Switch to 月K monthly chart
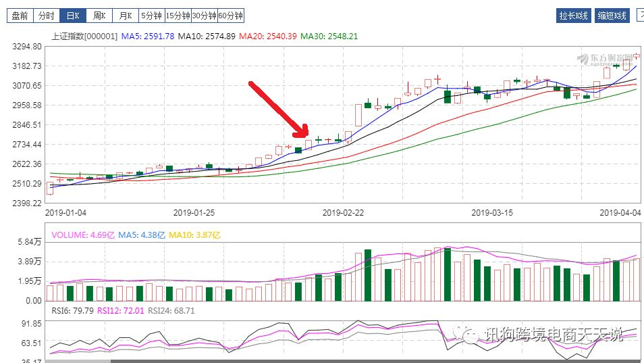644x363 pixels. tap(125, 15)
